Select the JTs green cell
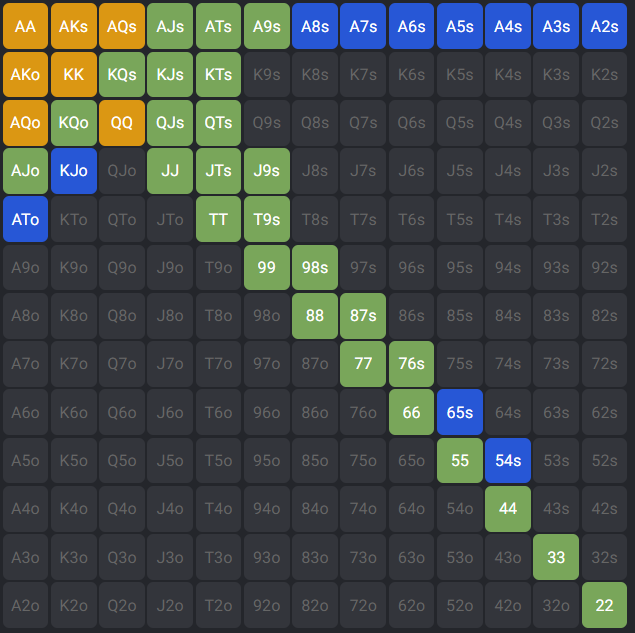Viewport: 635px width, 633px height. (x=218, y=171)
